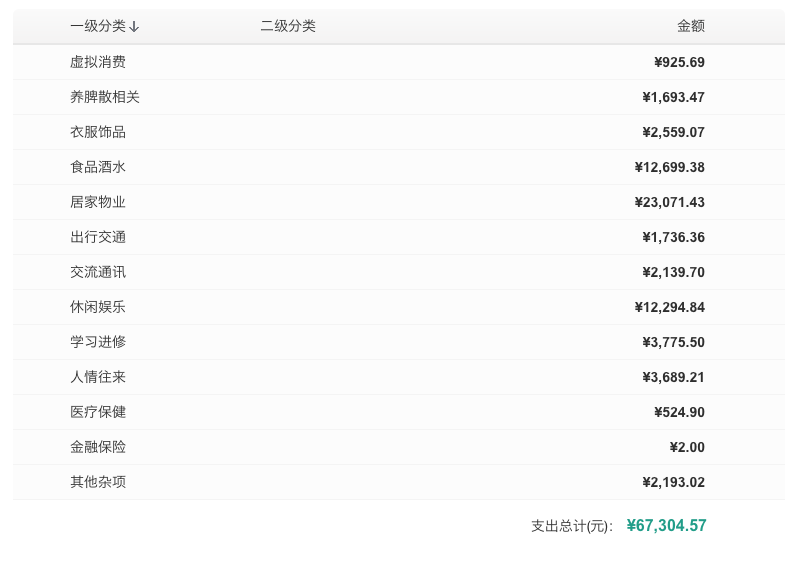Click the sort arrow beside 一级分类

[x=134, y=27]
